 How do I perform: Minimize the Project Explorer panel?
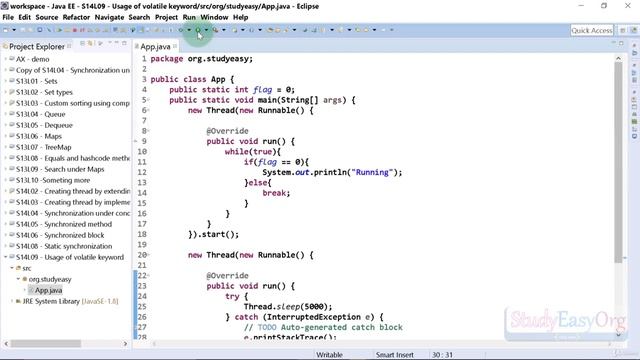(x=116, y=43)
